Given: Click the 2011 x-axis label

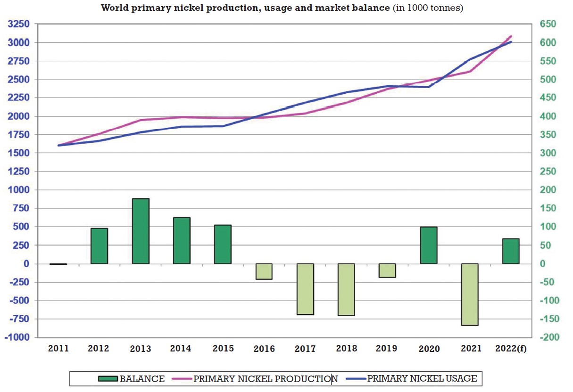Looking at the screenshot, I should tap(58, 349).
